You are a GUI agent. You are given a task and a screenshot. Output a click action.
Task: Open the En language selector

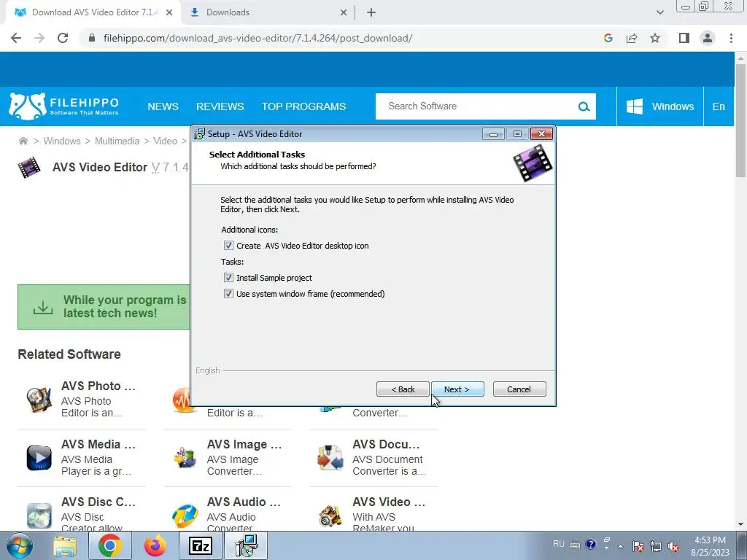719,106
